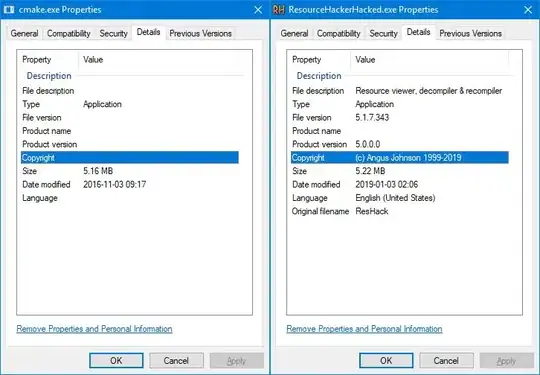This screenshot has height=375, width=540.
Task: Open General tab in cmake.exe Properties
Action: point(24,33)
